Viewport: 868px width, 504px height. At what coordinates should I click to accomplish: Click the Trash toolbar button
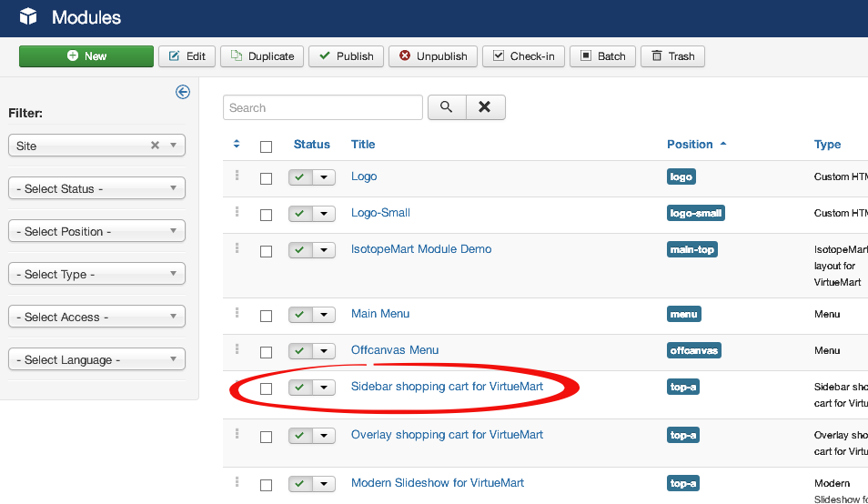pyautogui.click(x=672, y=56)
